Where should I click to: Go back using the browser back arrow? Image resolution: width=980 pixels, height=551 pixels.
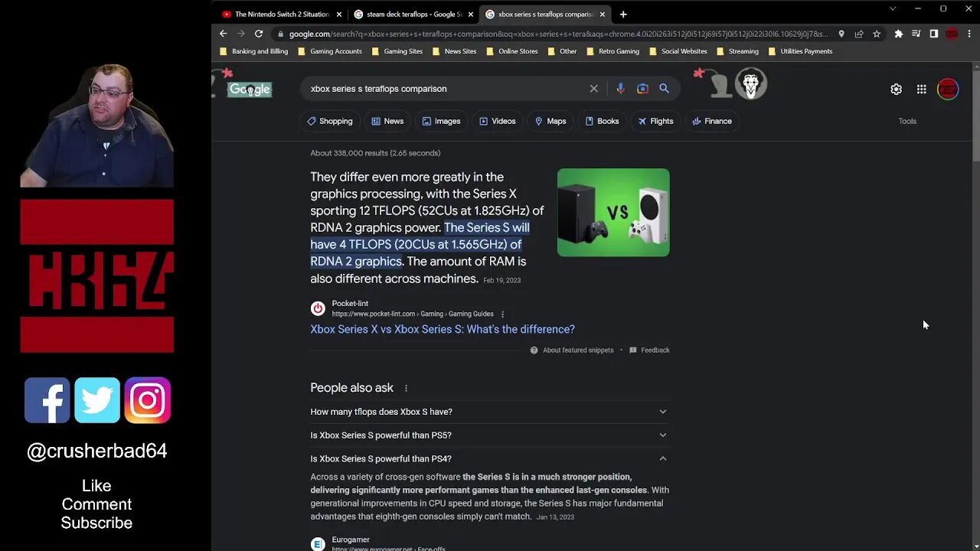(x=223, y=34)
